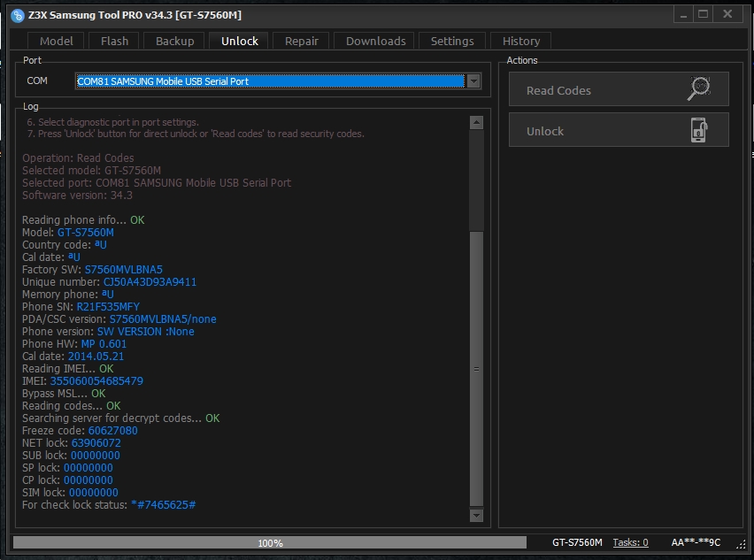The image size is (754, 560).
Task: Click the Operation: Read Codes log line
Action: coord(78,158)
